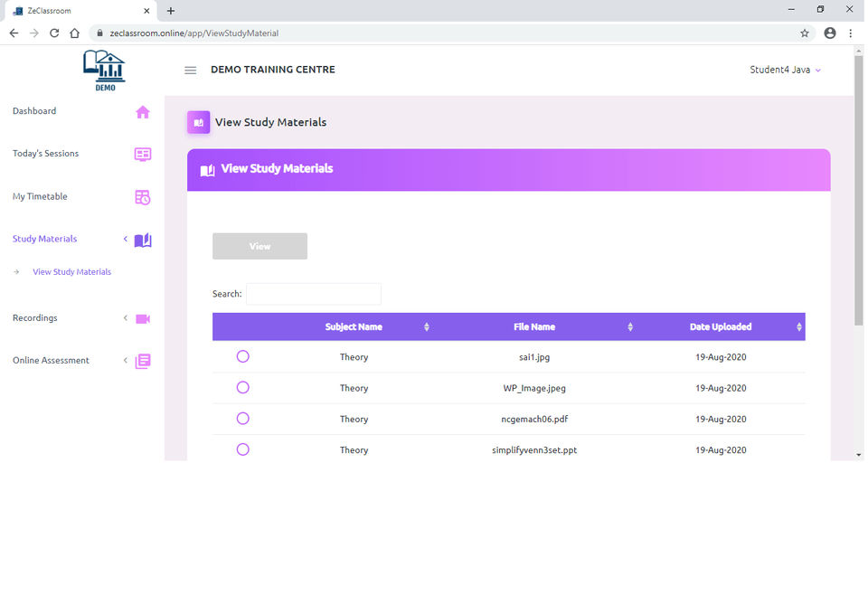868x595 pixels.
Task: Click file name simplifyvenn3set.ppt
Action: pos(534,450)
